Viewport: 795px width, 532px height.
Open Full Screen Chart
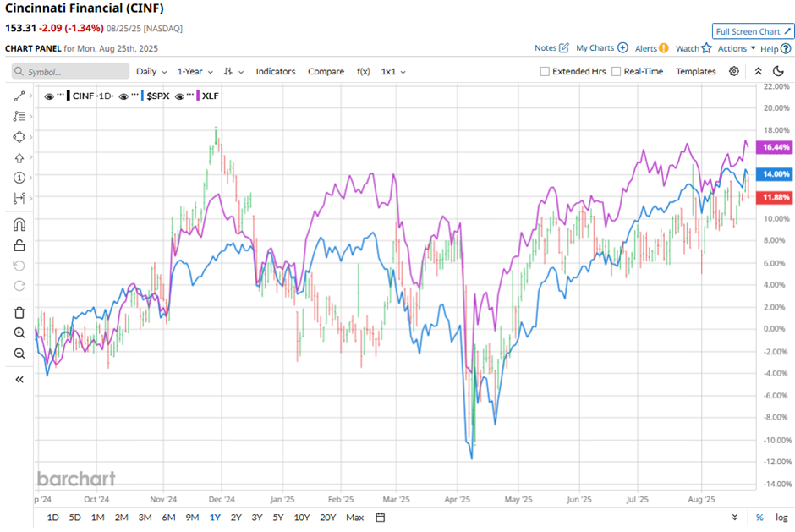753,31
